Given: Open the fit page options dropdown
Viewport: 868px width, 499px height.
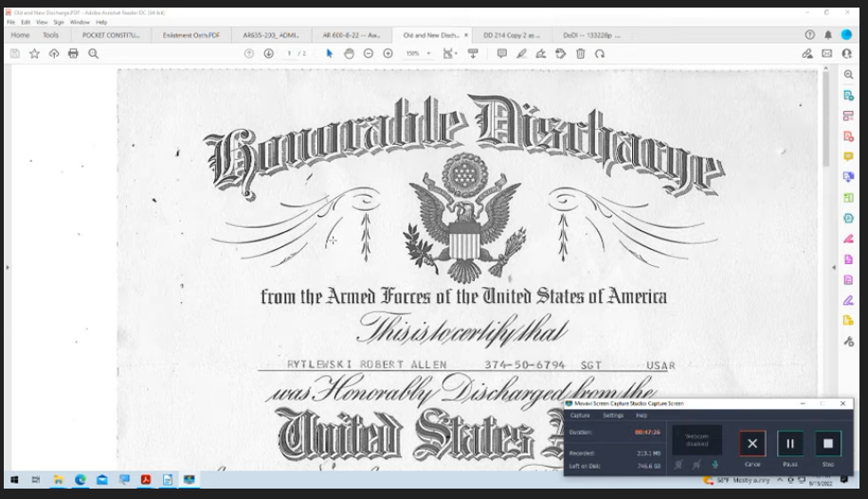Looking at the screenshot, I should tap(450, 54).
